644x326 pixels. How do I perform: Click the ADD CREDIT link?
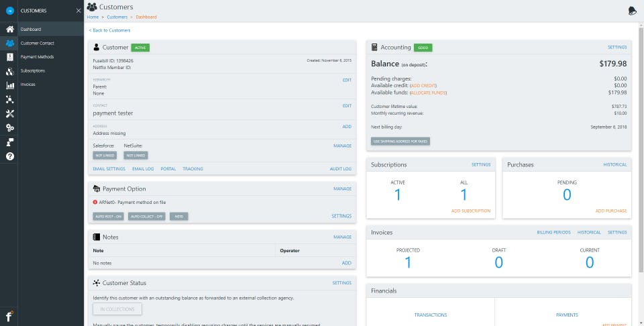coord(423,85)
